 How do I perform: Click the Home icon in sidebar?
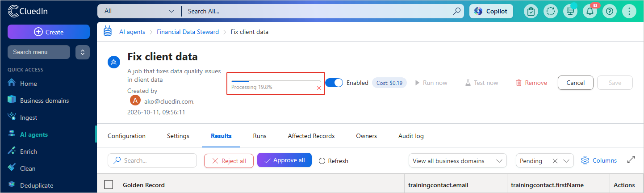click(x=12, y=83)
